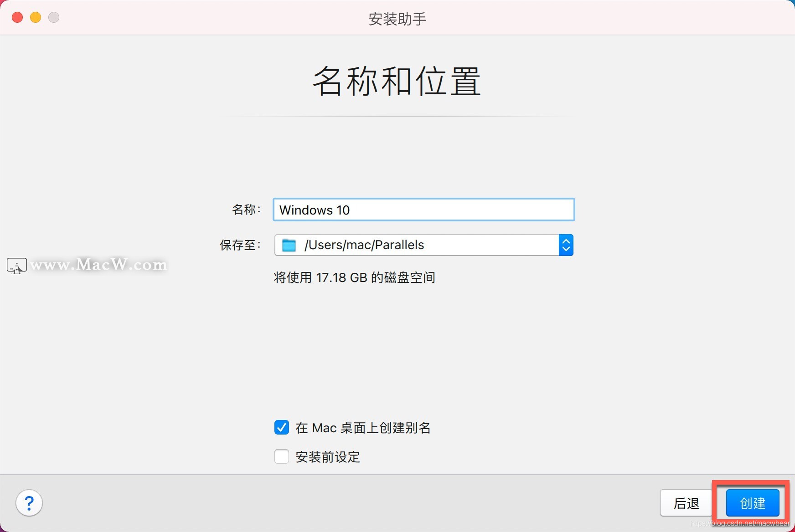Click the 后退 back button
Screen dimensions: 795x532
pos(686,503)
